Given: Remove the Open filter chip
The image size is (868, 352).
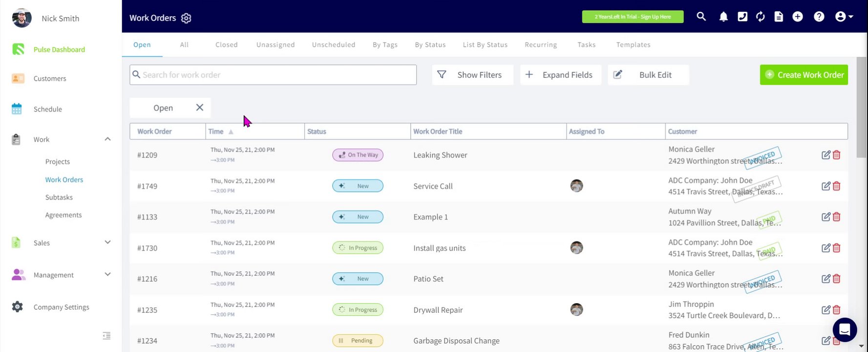Looking at the screenshot, I should point(200,108).
